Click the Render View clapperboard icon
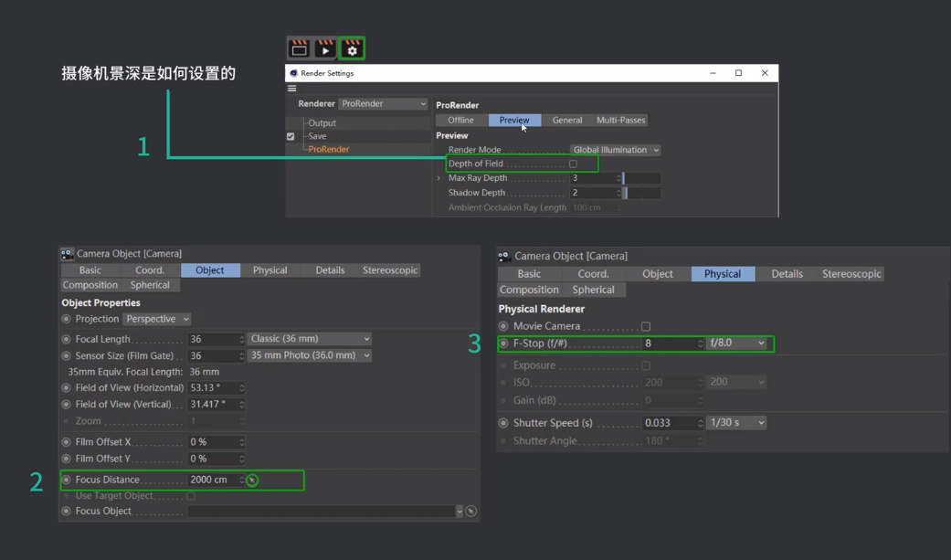 pyautogui.click(x=299, y=48)
